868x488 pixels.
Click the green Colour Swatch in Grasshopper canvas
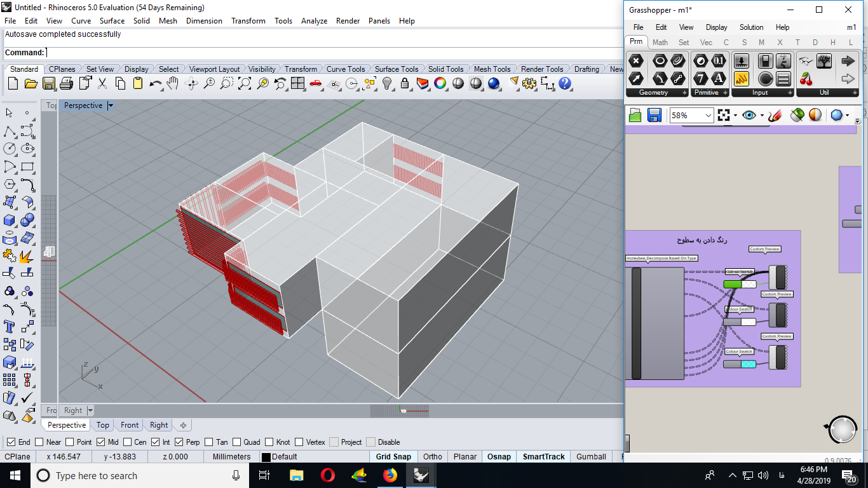tap(740, 284)
